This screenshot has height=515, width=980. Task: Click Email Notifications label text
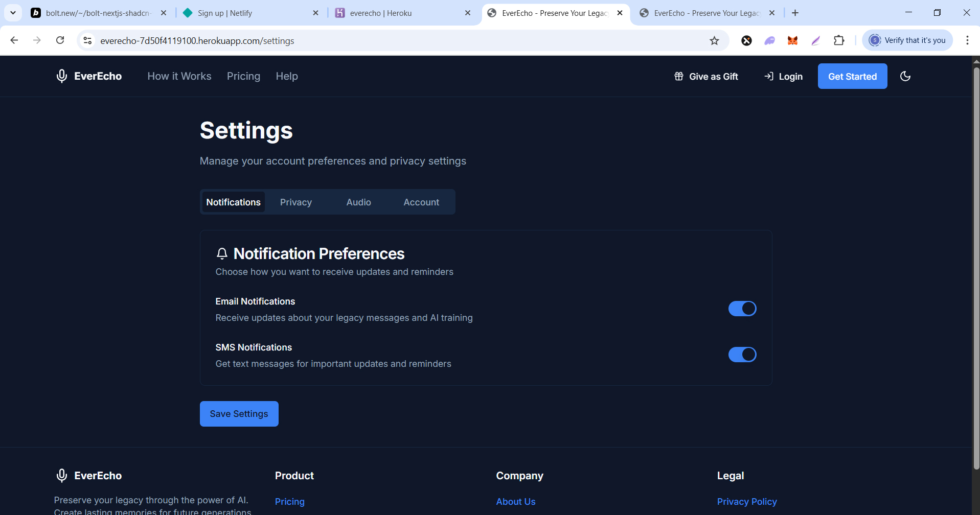[255, 301]
